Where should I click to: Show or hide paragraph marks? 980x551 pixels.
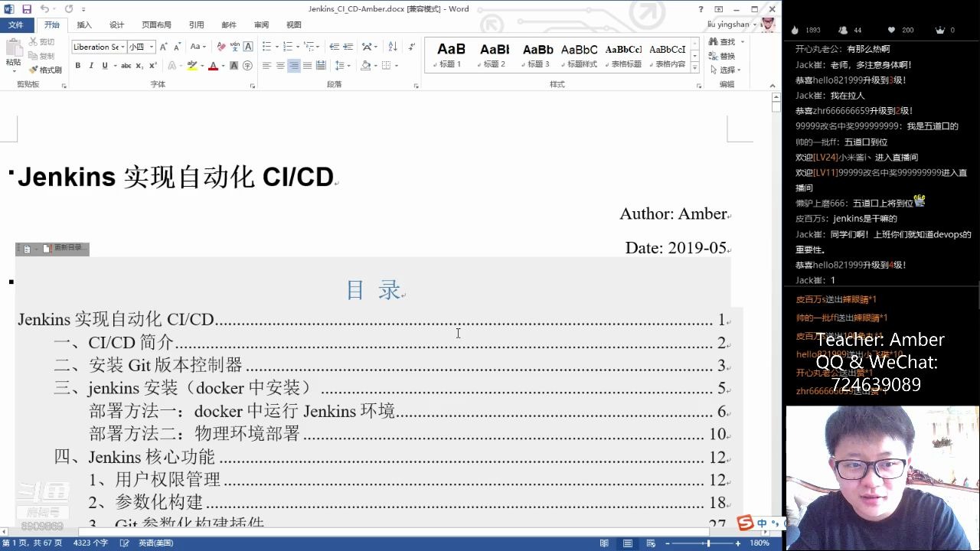pos(412,47)
